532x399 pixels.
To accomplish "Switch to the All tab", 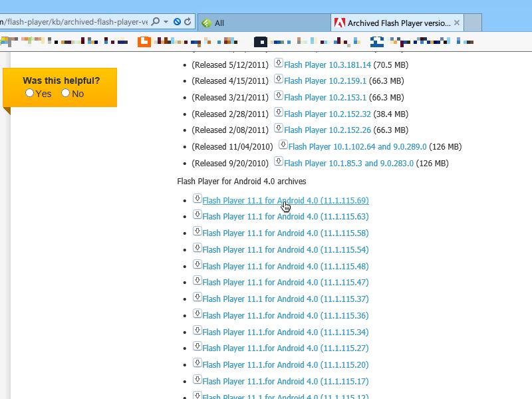I will (x=264, y=23).
